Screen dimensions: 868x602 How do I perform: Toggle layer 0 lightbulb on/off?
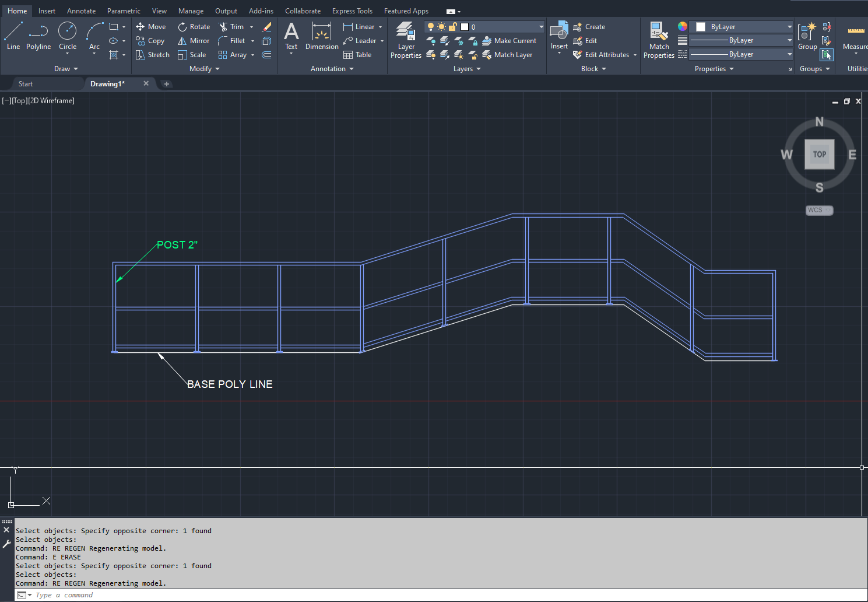(431, 27)
